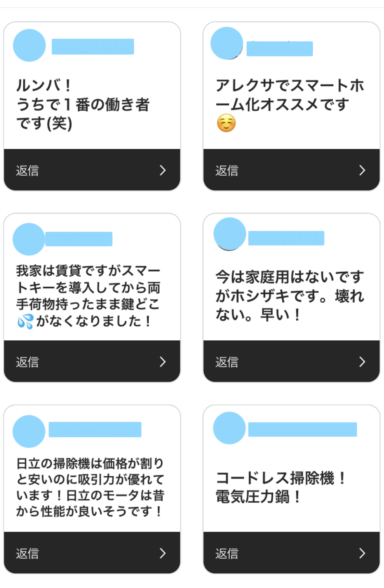The image size is (384, 588).
Task: Tap avatar on the アレクサ smart home card
Action: coord(227,43)
